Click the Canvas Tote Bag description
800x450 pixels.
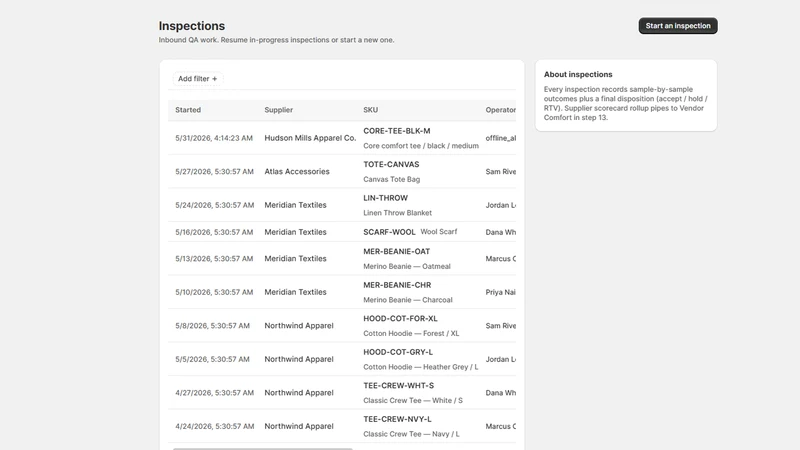391,180
